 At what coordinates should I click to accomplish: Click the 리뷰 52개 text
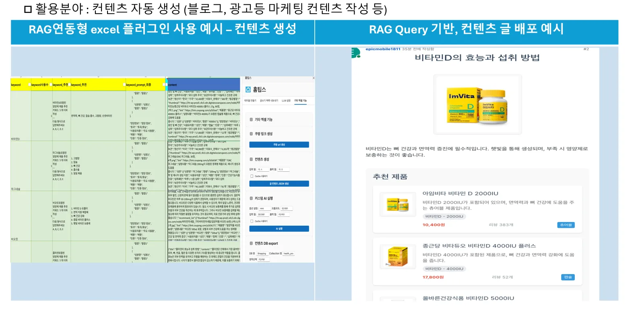click(502, 277)
